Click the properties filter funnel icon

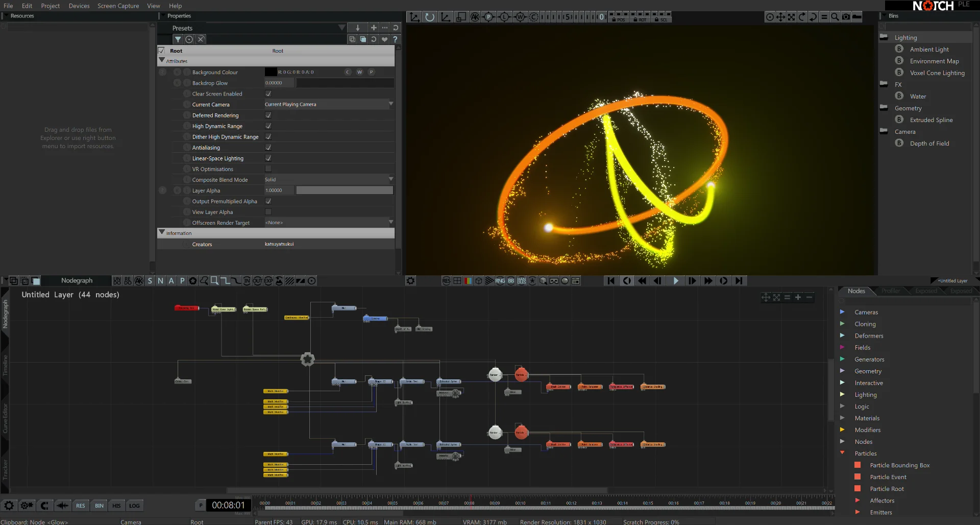pos(178,39)
